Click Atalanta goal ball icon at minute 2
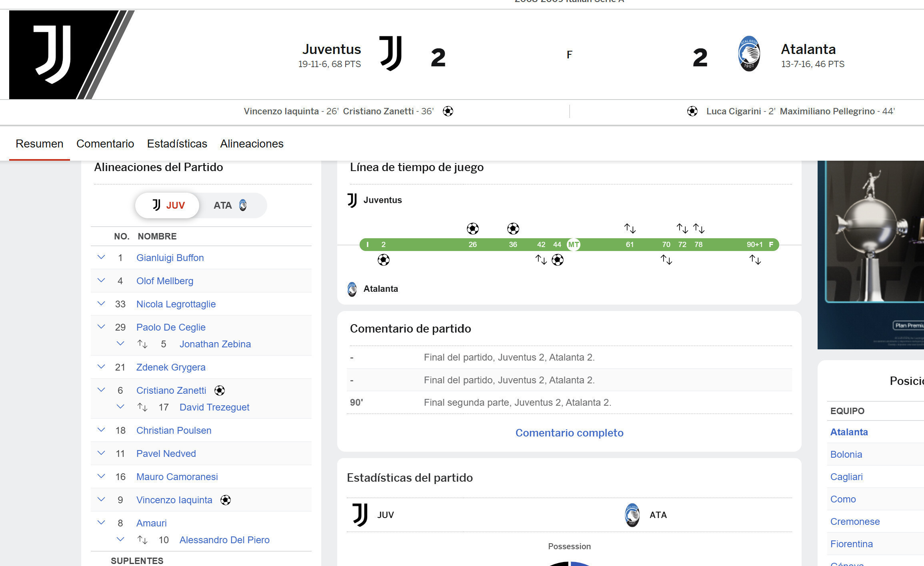Image resolution: width=924 pixels, height=566 pixels. point(384,260)
